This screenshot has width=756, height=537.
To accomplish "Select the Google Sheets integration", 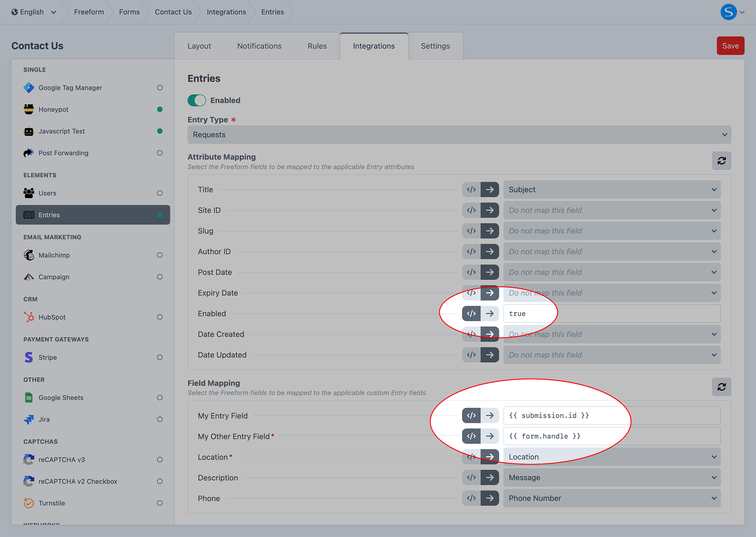I will (61, 397).
